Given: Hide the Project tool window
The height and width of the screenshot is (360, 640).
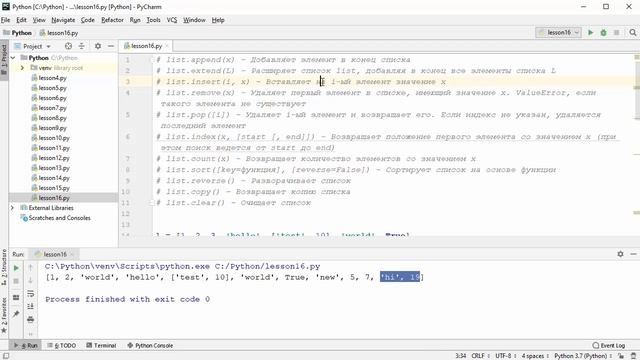Looking at the screenshot, I should tap(111, 46).
